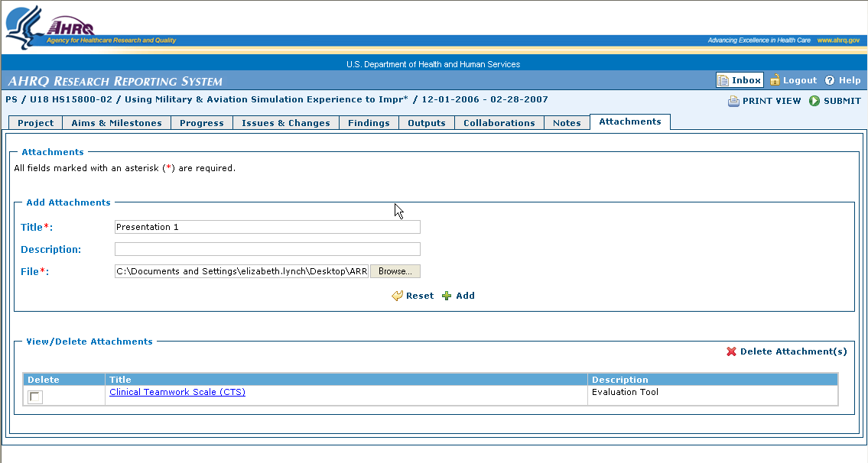This screenshot has height=463, width=868.
Task: Click Delete Attachment(s) label
Action: pyautogui.click(x=793, y=351)
